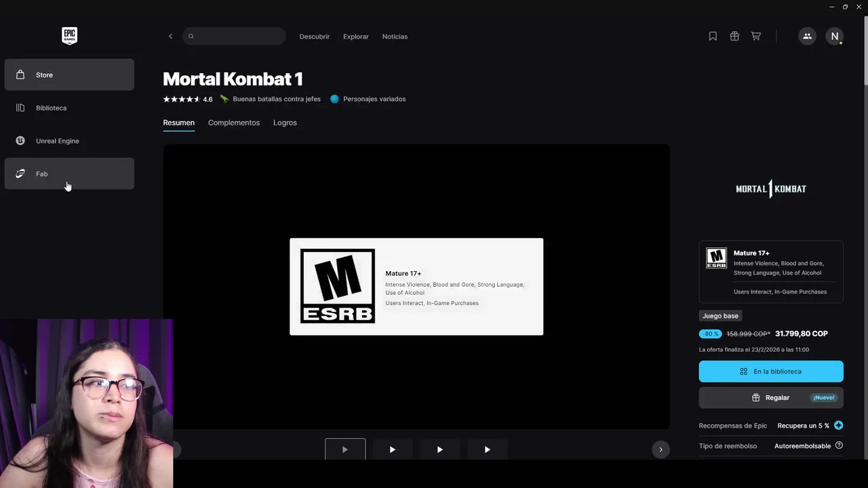
Task: Select the first video thumbnail
Action: (x=345, y=449)
